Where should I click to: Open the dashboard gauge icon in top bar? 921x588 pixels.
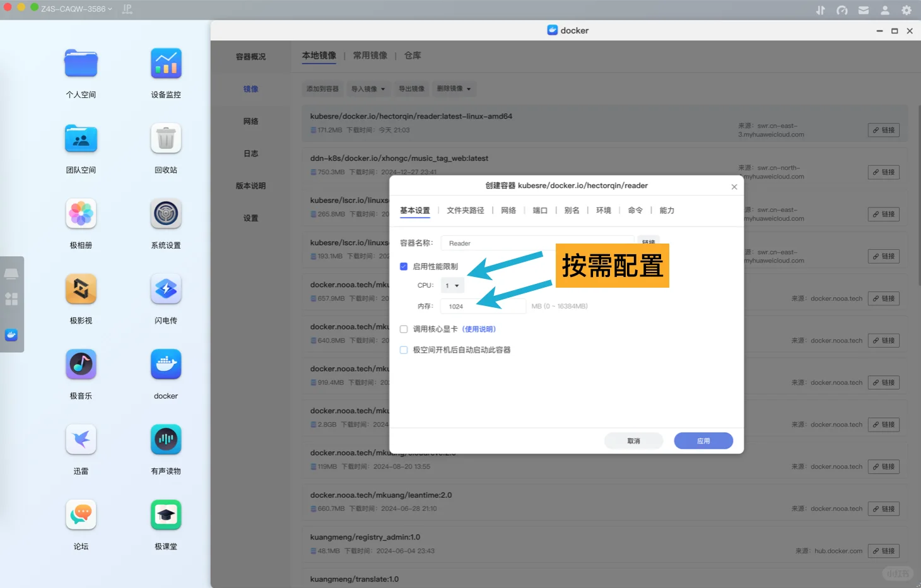pyautogui.click(x=842, y=10)
